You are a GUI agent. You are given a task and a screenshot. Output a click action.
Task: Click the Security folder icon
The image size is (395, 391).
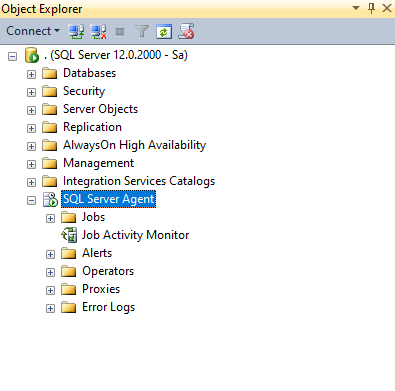(x=50, y=91)
